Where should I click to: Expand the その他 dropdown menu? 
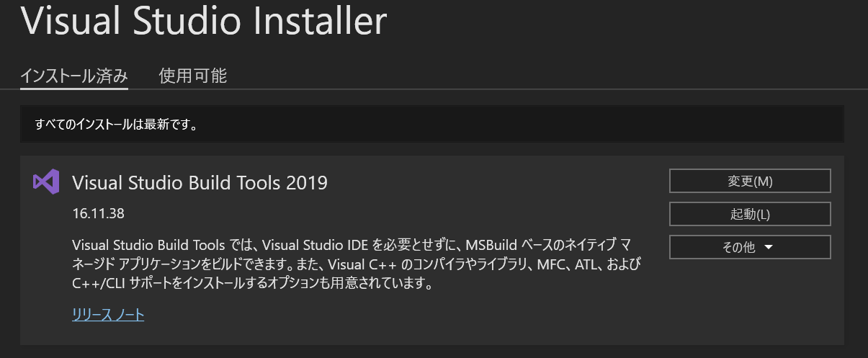pyautogui.click(x=750, y=247)
